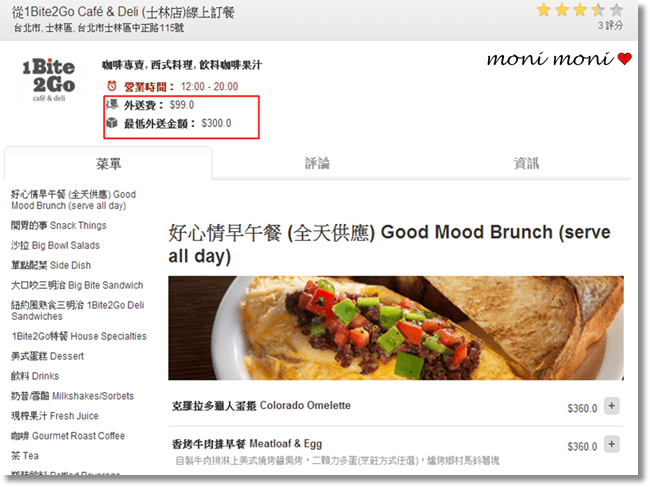The image size is (650, 487).
Task: Open the Dessert category
Action: pos(47,356)
